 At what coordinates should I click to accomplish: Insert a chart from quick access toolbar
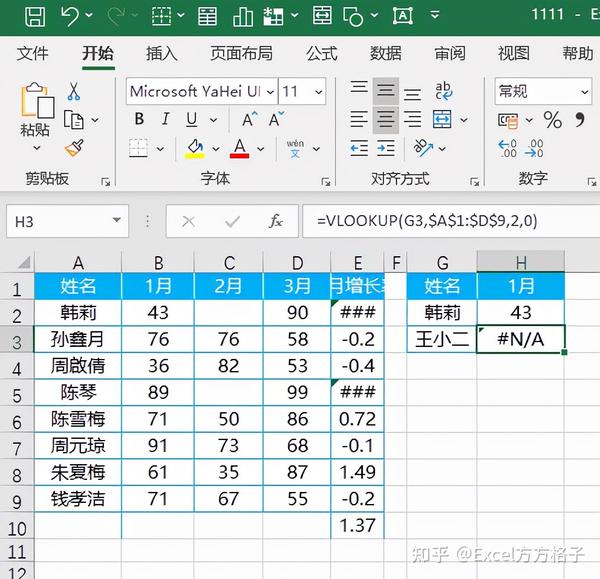pyautogui.click(x=243, y=16)
